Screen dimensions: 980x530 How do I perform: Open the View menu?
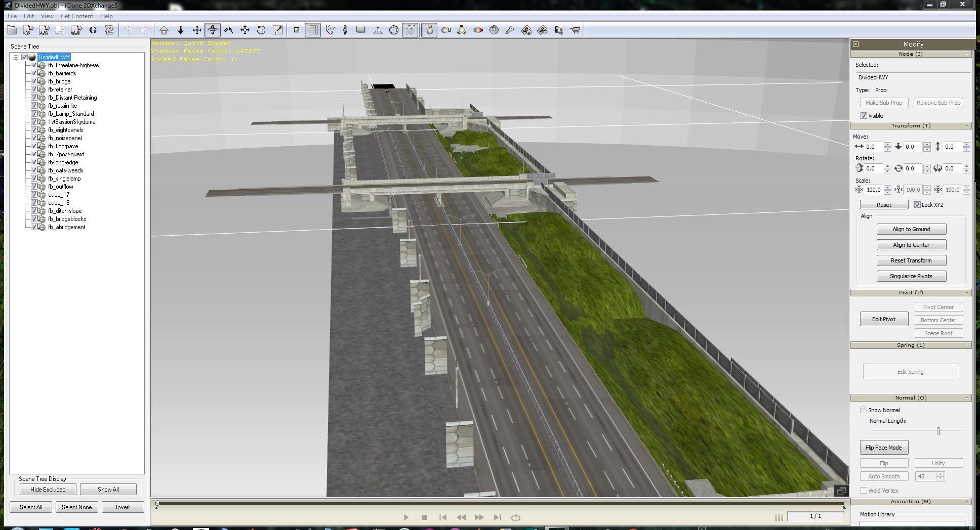pyautogui.click(x=47, y=16)
